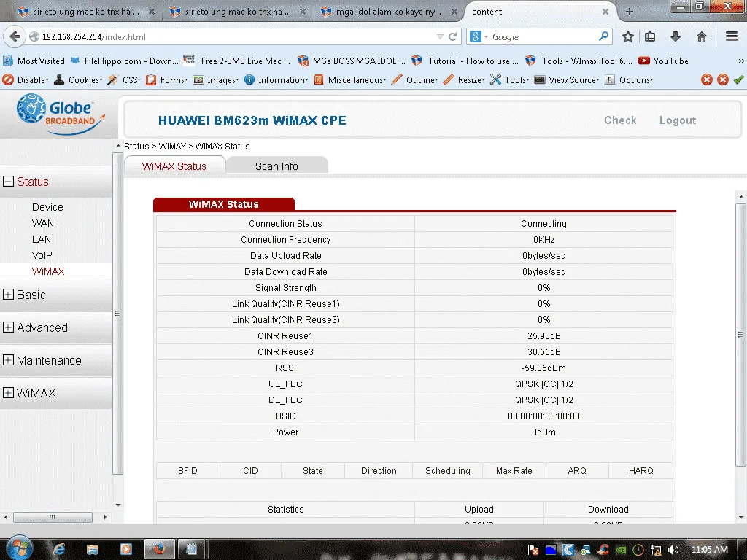
Task: Open the Options dropdown menu
Action: tap(629, 80)
